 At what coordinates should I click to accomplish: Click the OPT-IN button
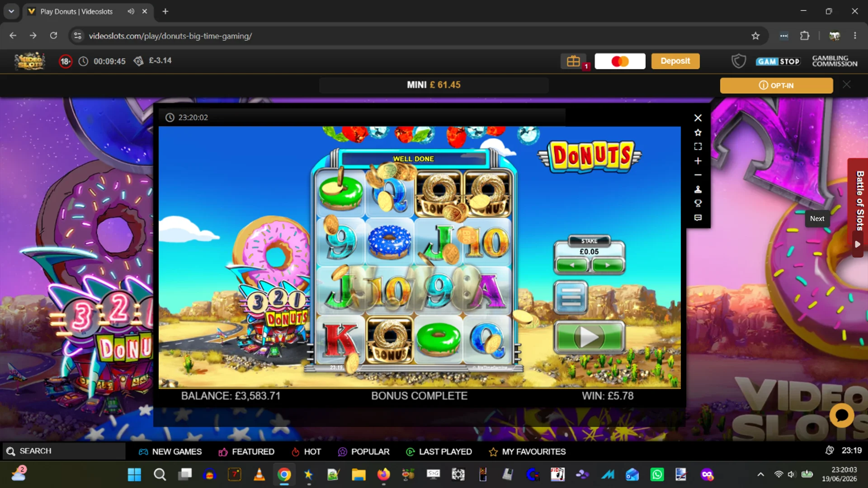(776, 85)
